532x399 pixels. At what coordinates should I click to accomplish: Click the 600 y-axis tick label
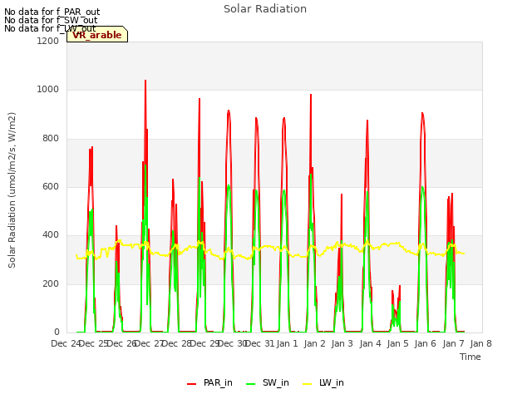51,187
